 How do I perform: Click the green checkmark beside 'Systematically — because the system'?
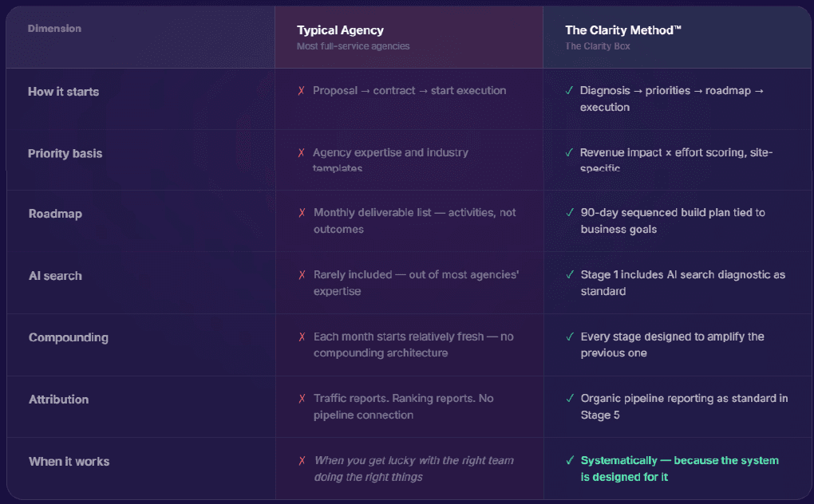coord(570,460)
